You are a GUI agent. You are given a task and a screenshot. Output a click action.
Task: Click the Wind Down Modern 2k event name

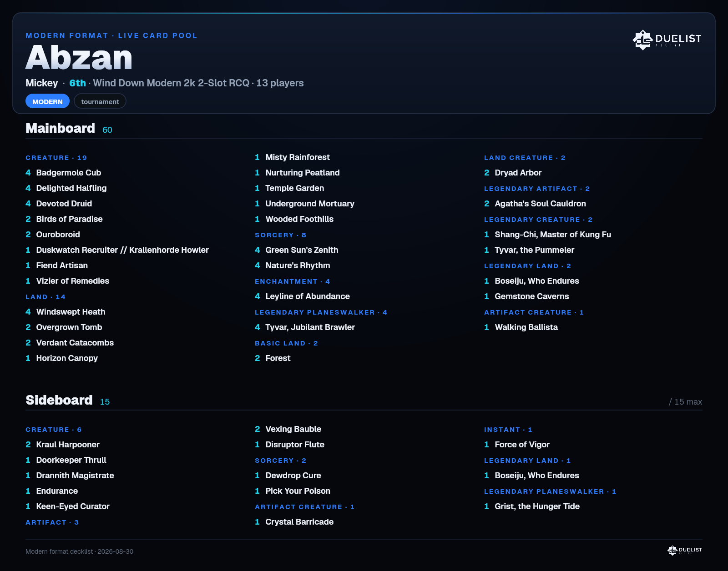(171, 83)
